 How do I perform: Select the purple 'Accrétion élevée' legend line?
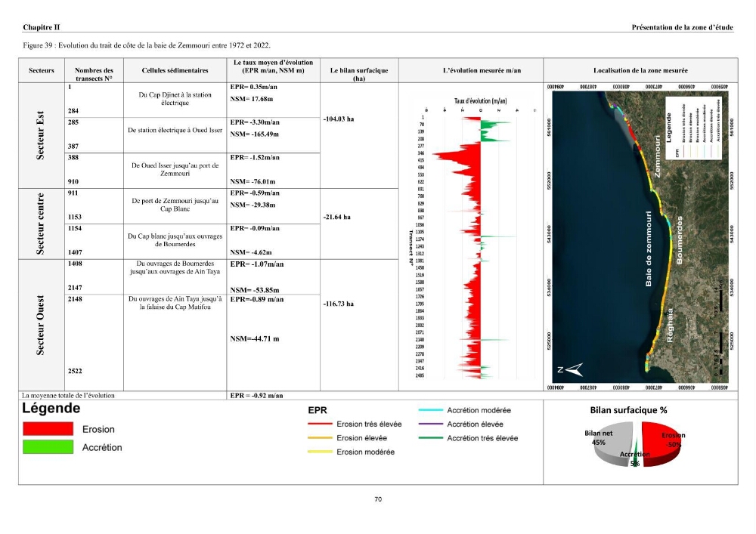pyautogui.click(x=431, y=424)
